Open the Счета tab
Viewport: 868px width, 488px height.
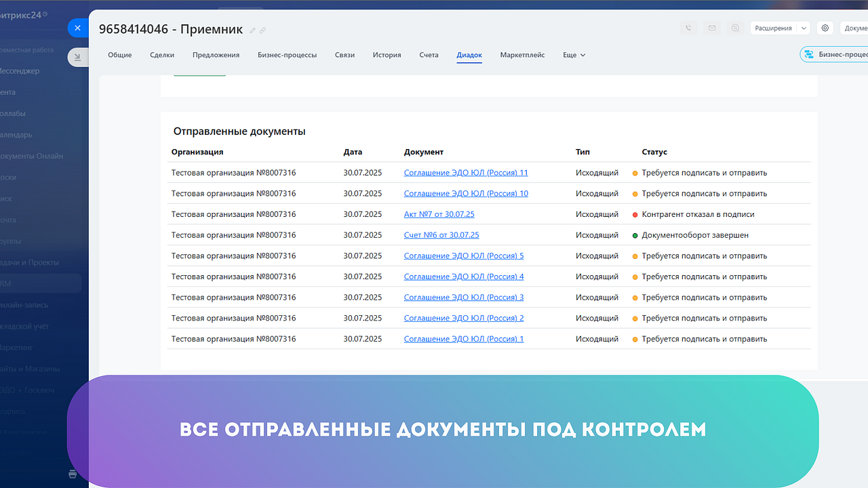click(429, 55)
